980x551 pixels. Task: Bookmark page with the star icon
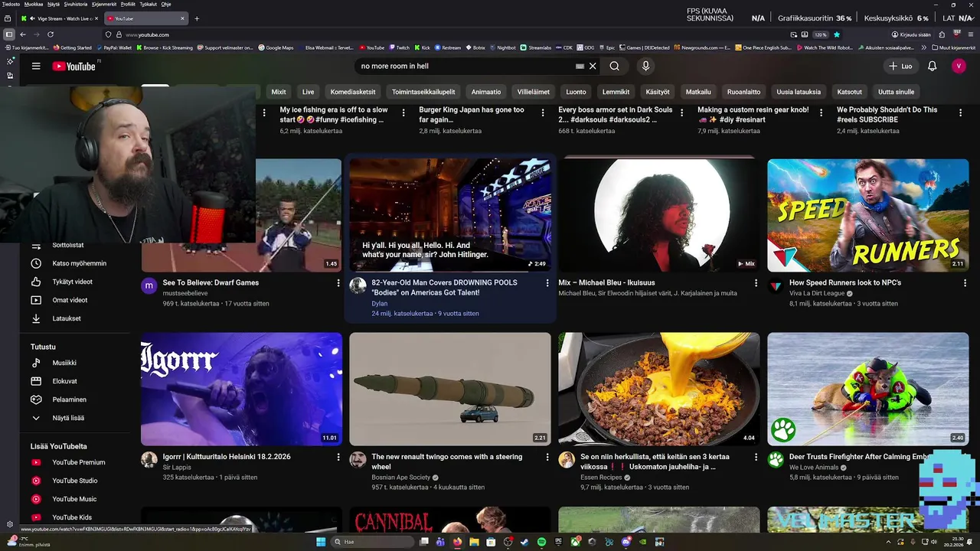pos(837,34)
